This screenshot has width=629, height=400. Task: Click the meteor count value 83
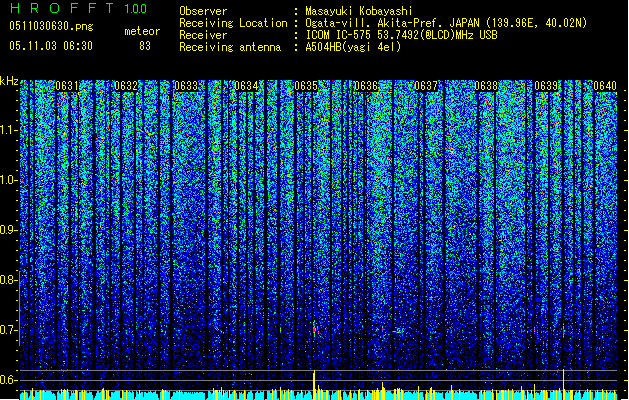[x=145, y=46]
